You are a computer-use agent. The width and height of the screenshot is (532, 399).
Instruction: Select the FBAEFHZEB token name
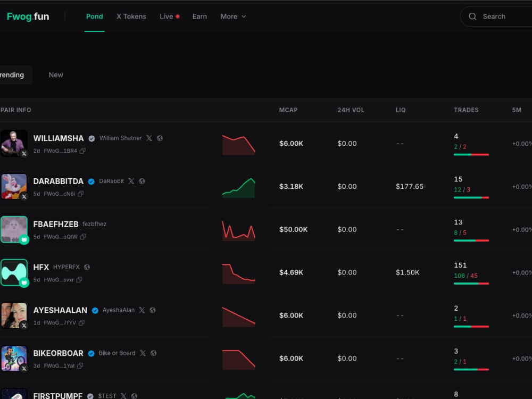pyautogui.click(x=56, y=225)
